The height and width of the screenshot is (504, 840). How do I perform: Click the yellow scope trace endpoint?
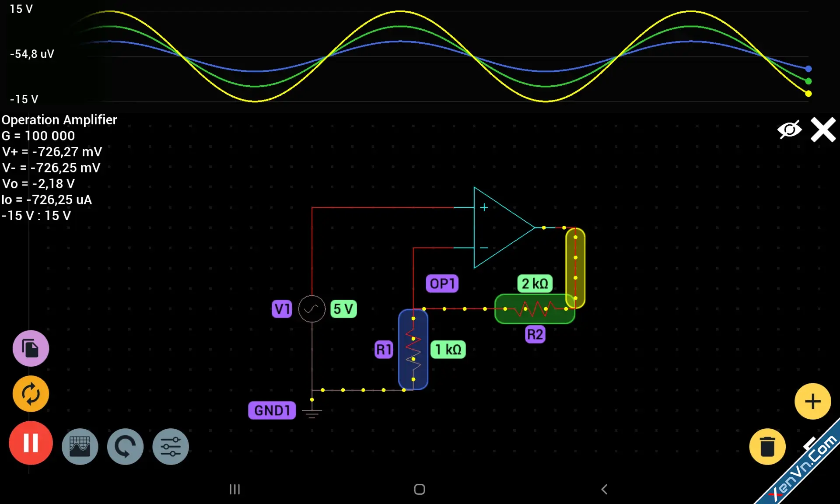click(x=808, y=94)
